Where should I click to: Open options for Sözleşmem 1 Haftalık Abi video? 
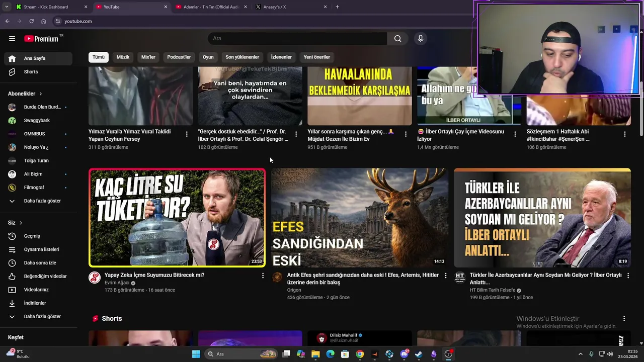click(625, 134)
